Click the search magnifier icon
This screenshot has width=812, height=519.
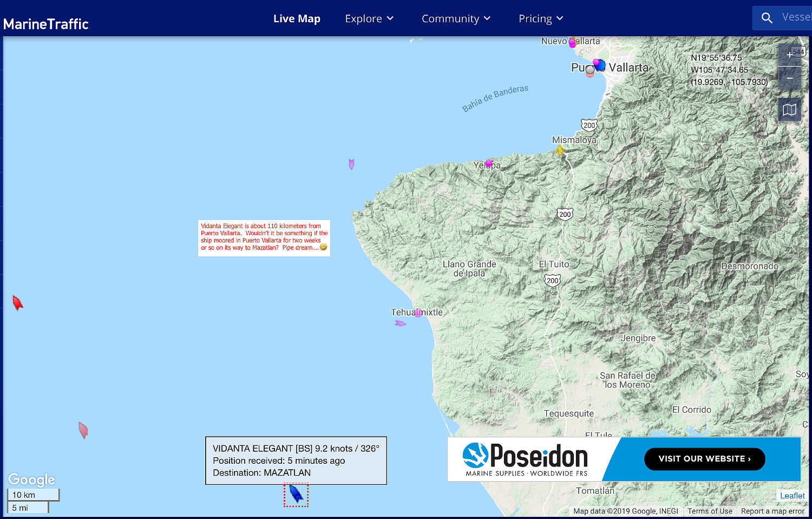767,18
